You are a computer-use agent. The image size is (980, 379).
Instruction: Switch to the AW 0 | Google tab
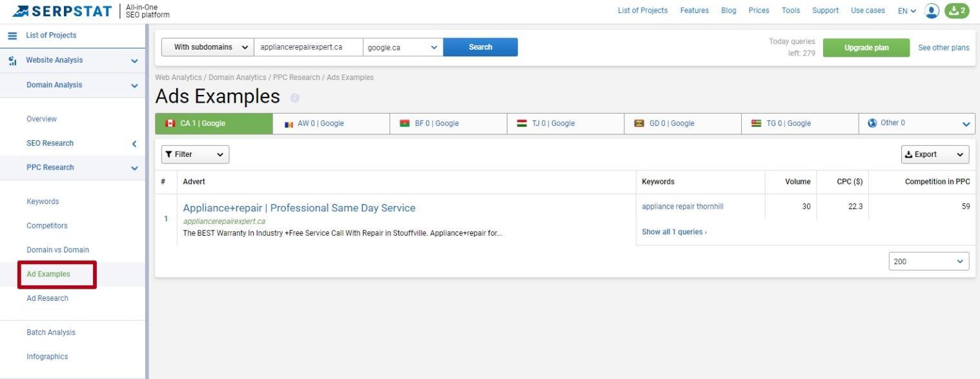click(x=331, y=123)
